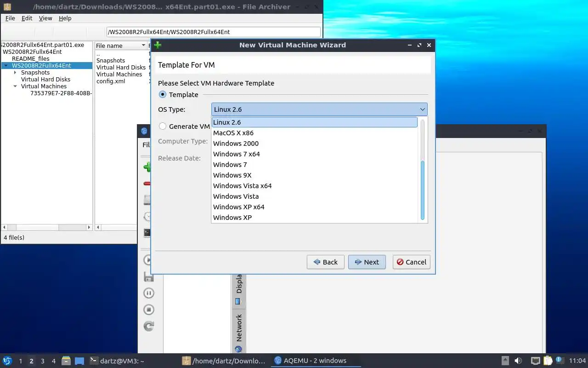
Task: Select Snapshots row in the file list
Action: [x=111, y=61]
